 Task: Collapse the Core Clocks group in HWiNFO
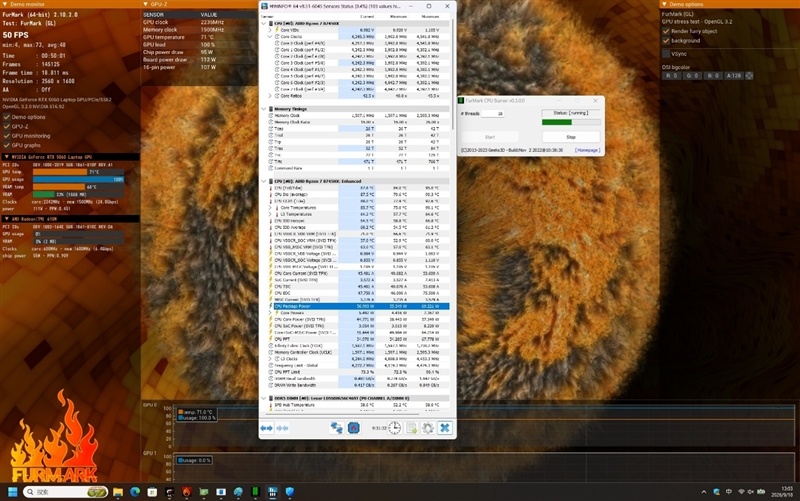point(270,37)
